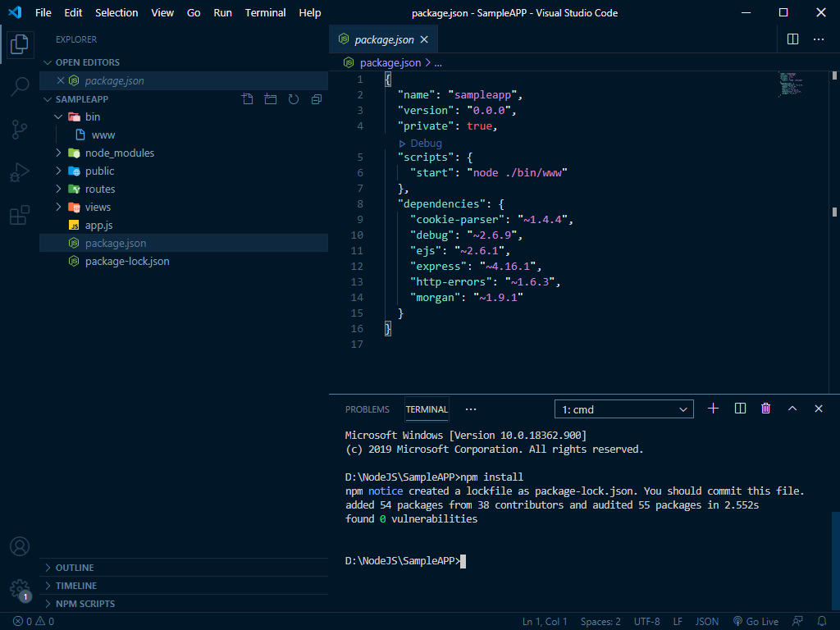
Task: Open the Edit menu
Action: coord(73,12)
